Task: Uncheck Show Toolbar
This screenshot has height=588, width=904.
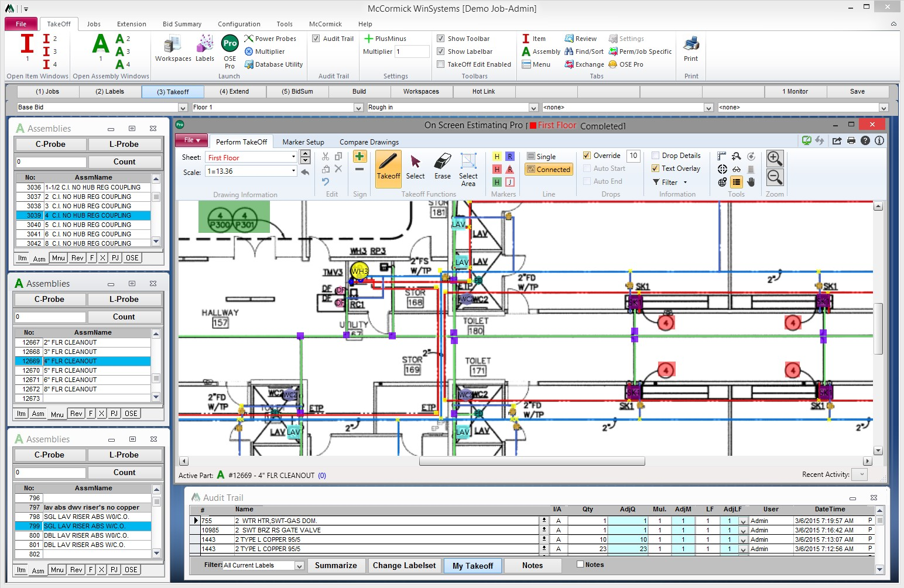Action: point(441,39)
